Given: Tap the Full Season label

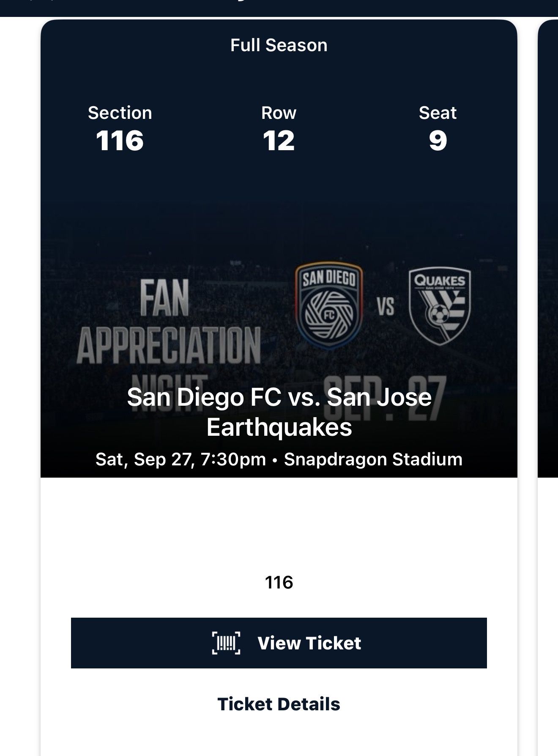Looking at the screenshot, I should pyautogui.click(x=279, y=45).
